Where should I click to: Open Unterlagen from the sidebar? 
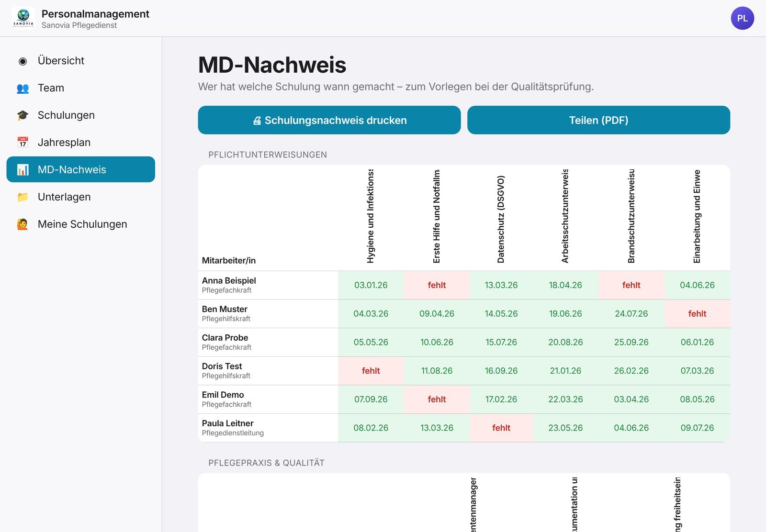[80, 197]
